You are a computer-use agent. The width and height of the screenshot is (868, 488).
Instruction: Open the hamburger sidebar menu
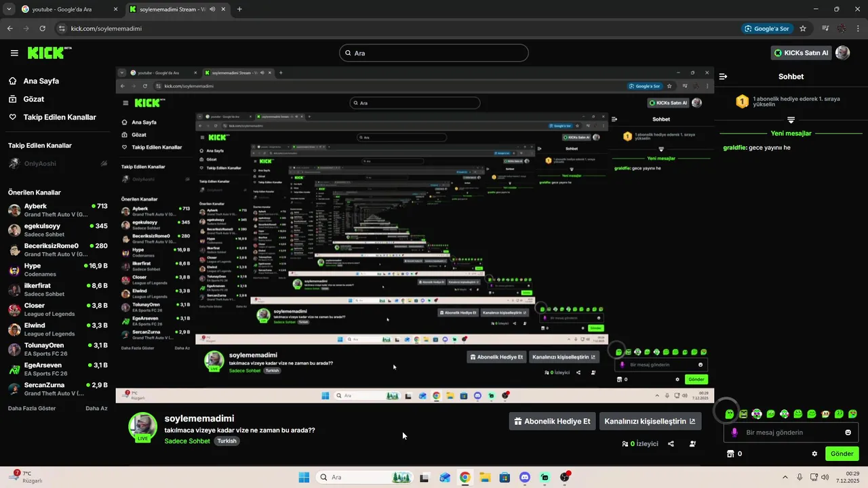pos(14,53)
